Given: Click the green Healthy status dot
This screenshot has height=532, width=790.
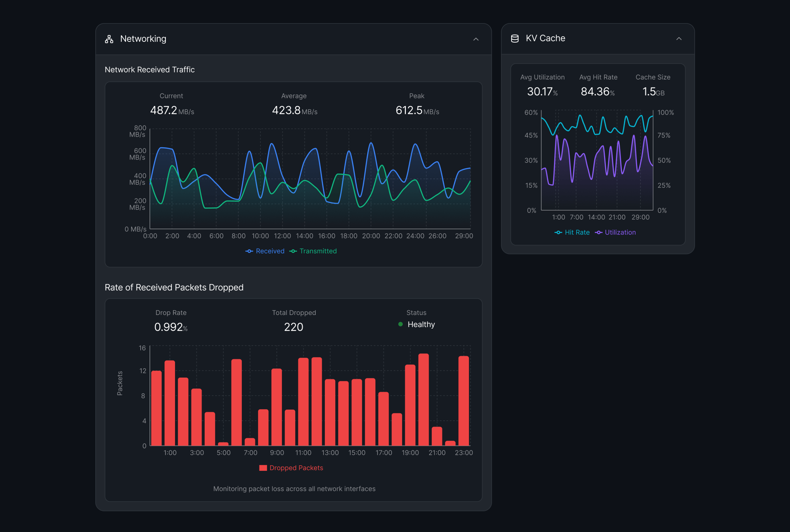Looking at the screenshot, I should coord(400,324).
